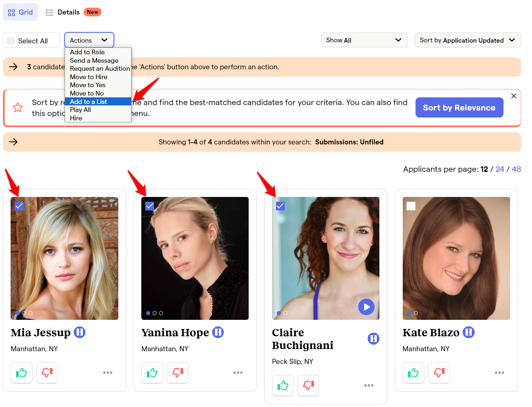This screenshot has height=407, width=532.
Task: Tick the Select All checkbox
Action: (11, 41)
